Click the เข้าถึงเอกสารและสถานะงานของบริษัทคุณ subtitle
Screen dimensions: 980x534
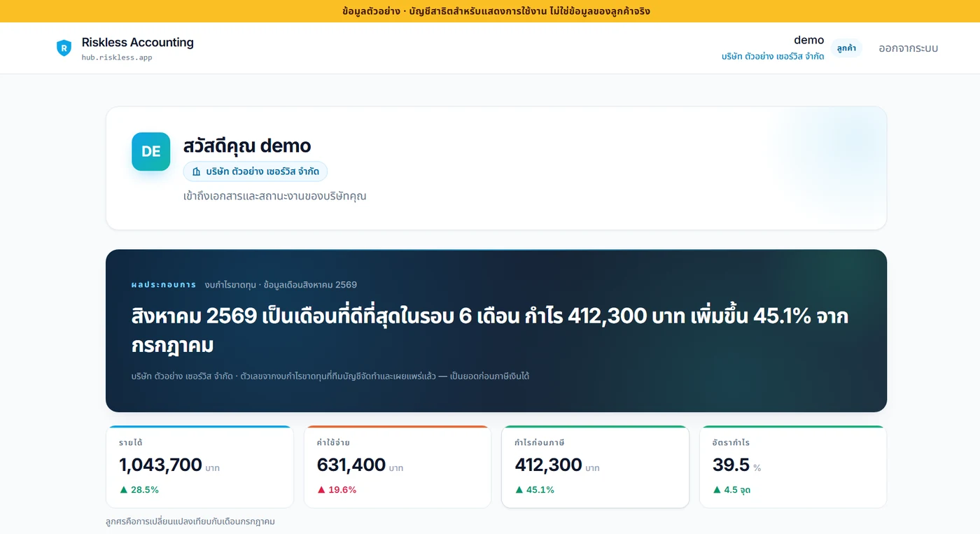275,196
